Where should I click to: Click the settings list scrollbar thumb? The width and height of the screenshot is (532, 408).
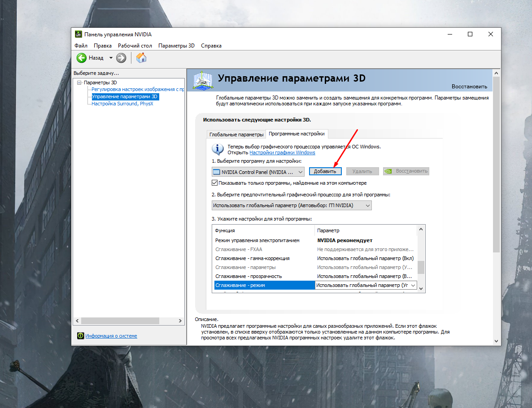pos(421,267)
